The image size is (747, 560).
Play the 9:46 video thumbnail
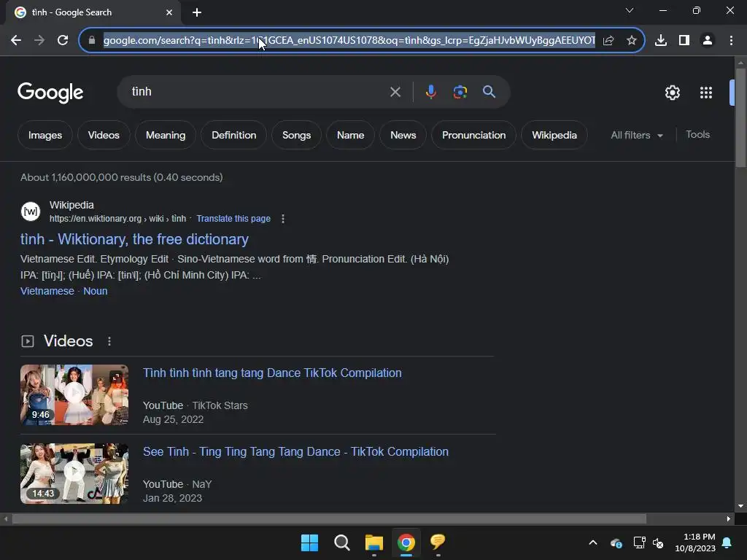pos(74,394)
